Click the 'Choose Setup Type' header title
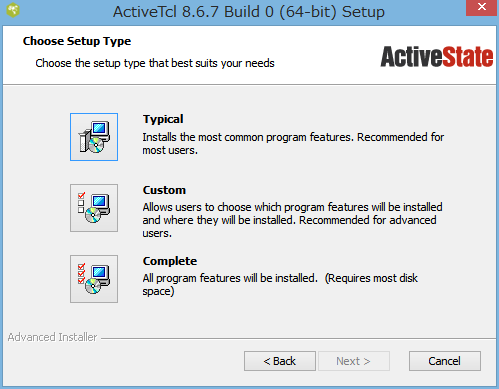Viewport: 499px width, 389px height. (x=77, y=41)
